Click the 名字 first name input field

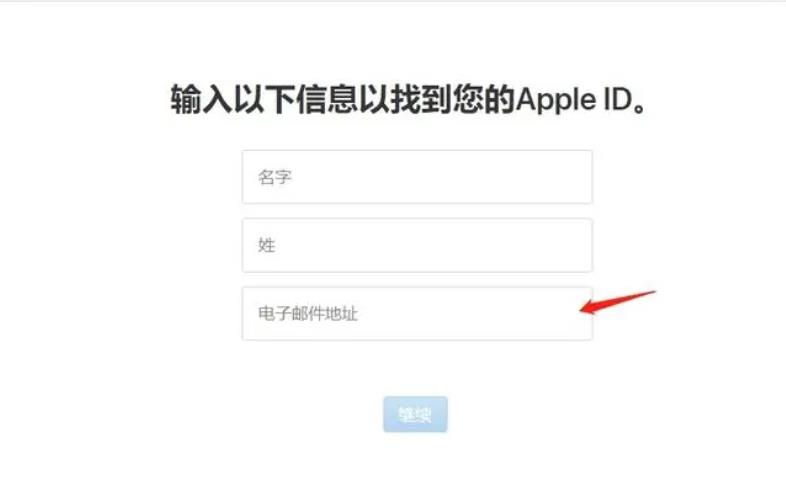(x=417, y=177)
